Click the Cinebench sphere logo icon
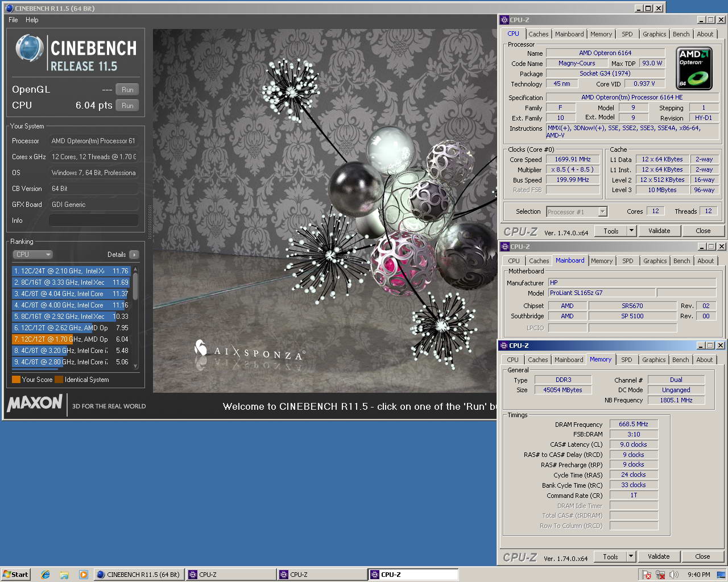Viewport: 728px width, 582px height. click(28, 48)
